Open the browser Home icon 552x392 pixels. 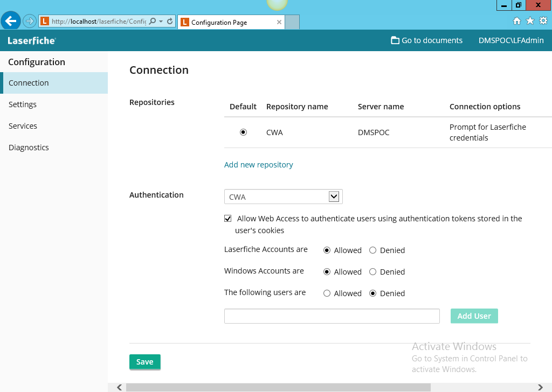click(516, 21)
